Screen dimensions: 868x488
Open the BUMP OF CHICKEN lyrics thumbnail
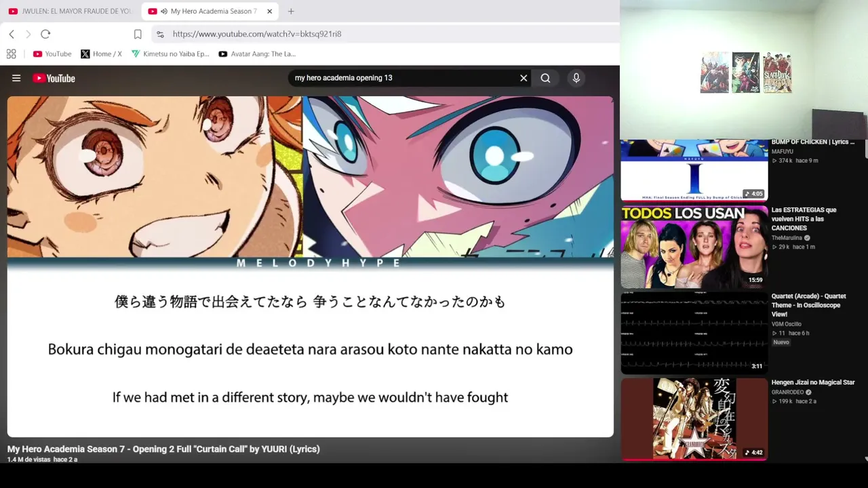click(694, 170)
